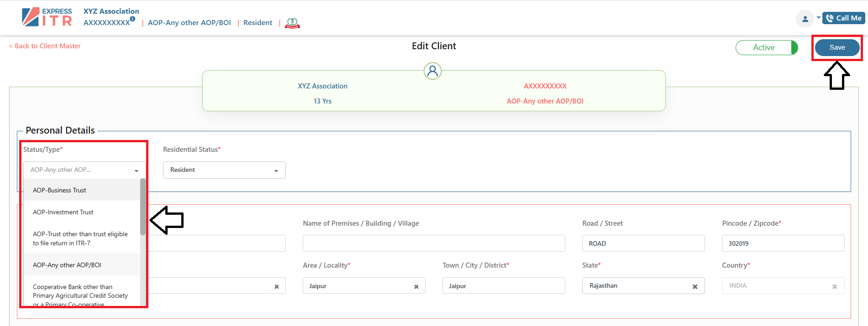868x326 pixels.
Task: Click XYZ Association name in the client card
Action: [322, 86]
